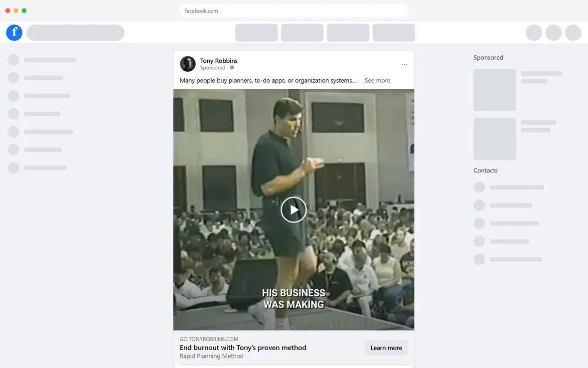Play the Tony Robbins video ad
Image resolution: width=588 pixels, height=368 pixels.
(x=294, y=210)
